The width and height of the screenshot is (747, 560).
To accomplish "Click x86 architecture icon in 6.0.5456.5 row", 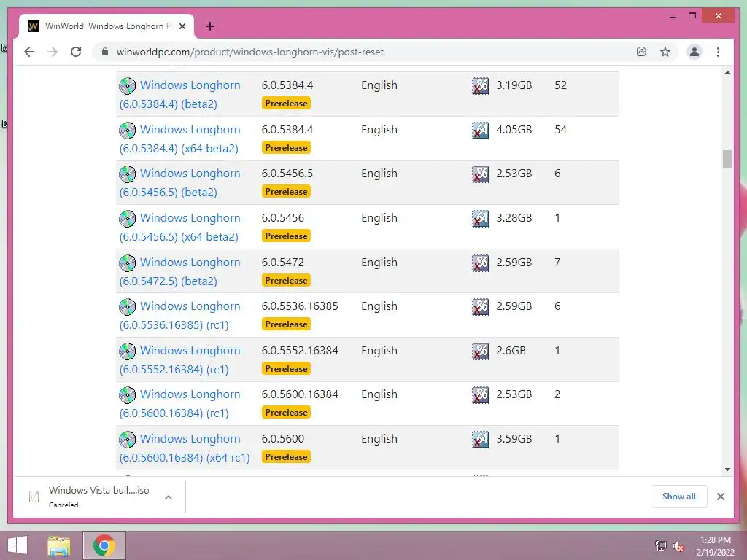I will pyautogui.click(x=480, y=174).
